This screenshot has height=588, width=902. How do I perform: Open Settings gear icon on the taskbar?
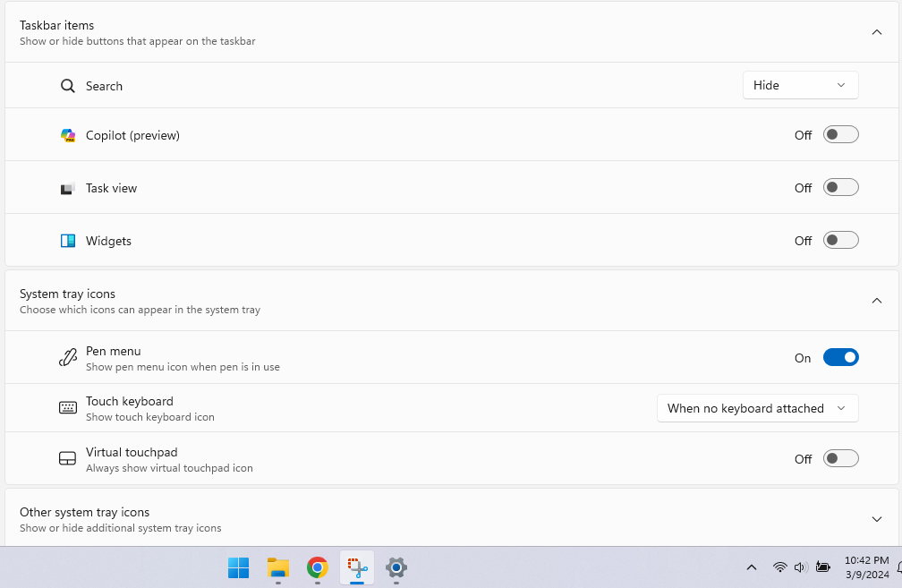[x=396, y=567]
